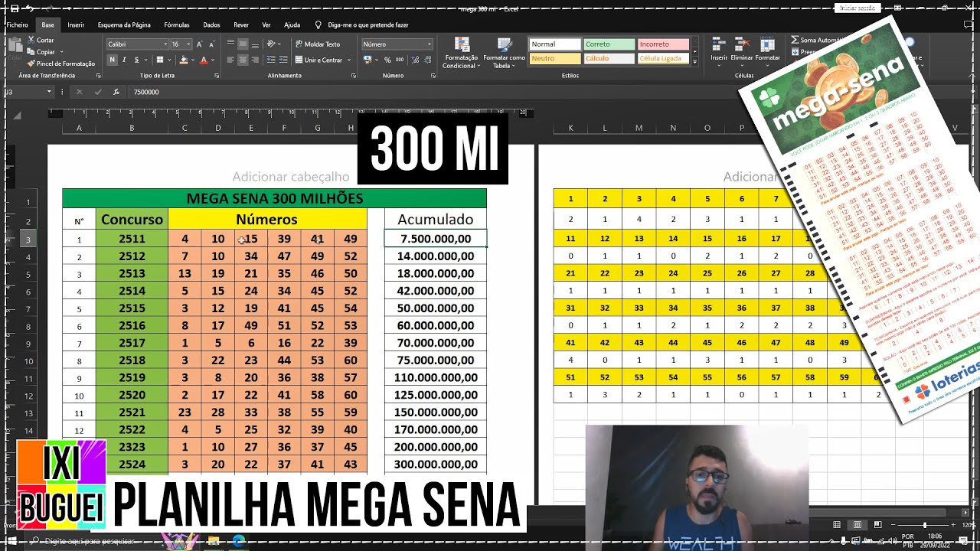Switch to Esquema da Página tab

124,24
